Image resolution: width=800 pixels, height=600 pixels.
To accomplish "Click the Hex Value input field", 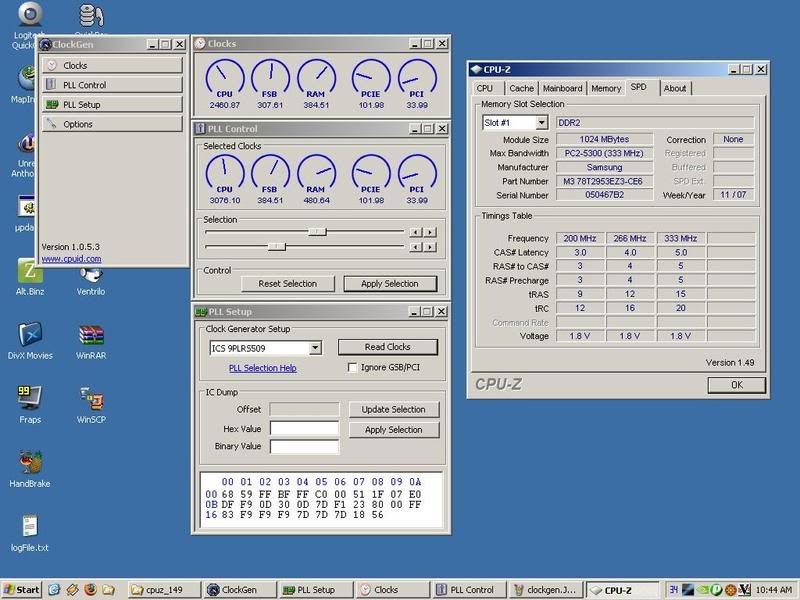I will 305,429.
